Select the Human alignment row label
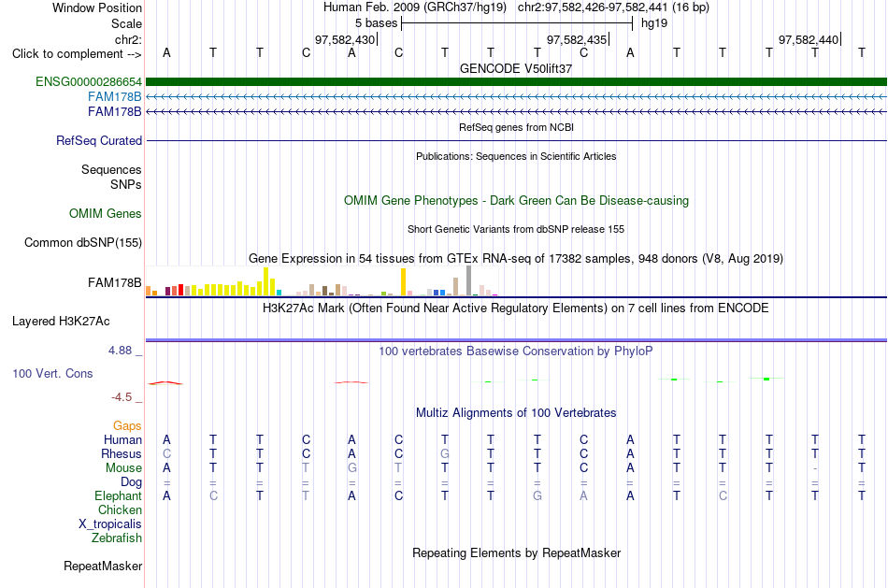 click(122, 440)
